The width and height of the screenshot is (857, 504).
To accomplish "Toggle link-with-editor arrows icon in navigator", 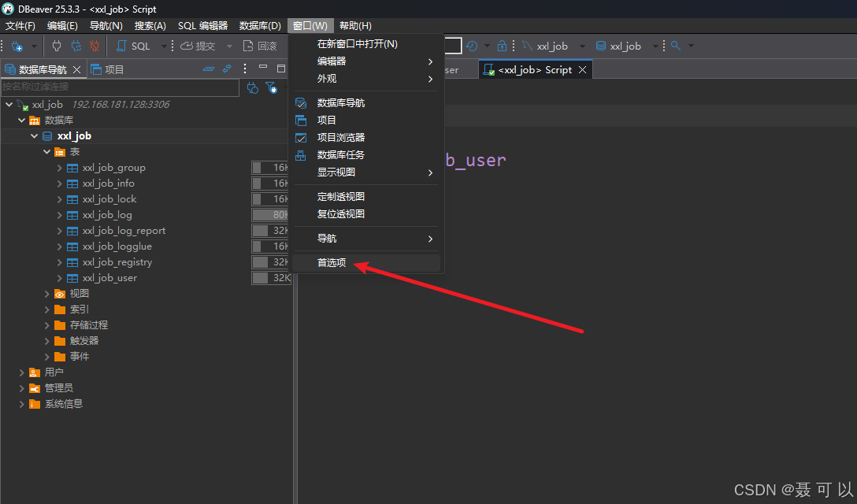I will click(227, 69).
